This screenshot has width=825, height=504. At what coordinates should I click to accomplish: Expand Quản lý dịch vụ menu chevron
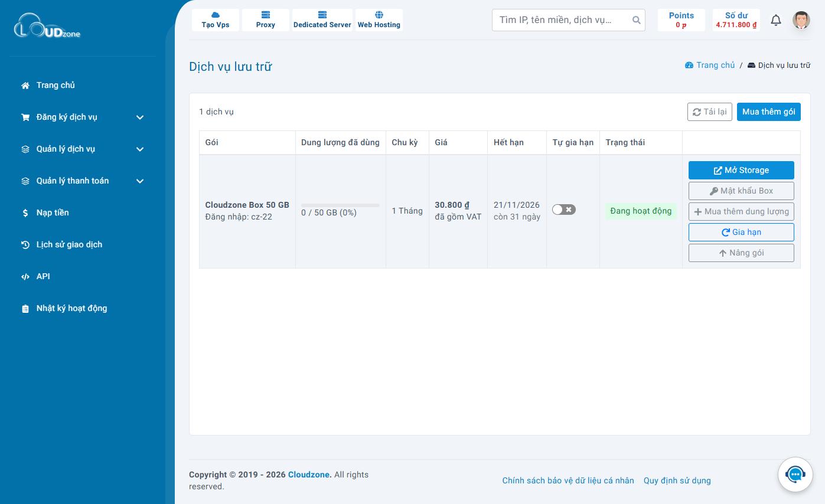tap(140, 149)
